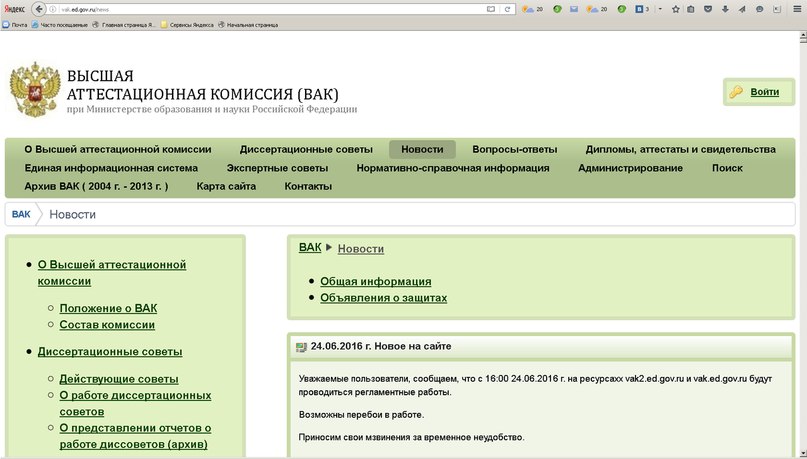Click the vertical scrollbar up arrow
807x459 pixels.
(x=803, y=36)
